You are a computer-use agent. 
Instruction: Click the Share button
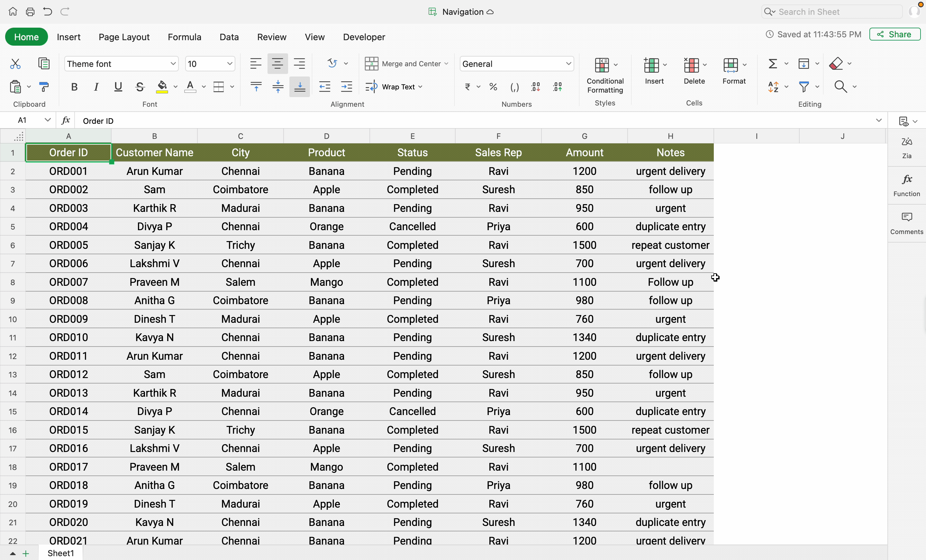pos(894,34)
